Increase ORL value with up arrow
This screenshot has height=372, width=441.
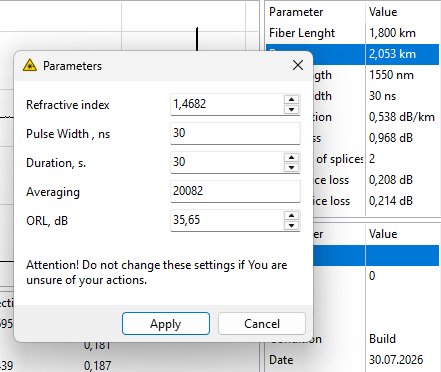coord(292,215)
